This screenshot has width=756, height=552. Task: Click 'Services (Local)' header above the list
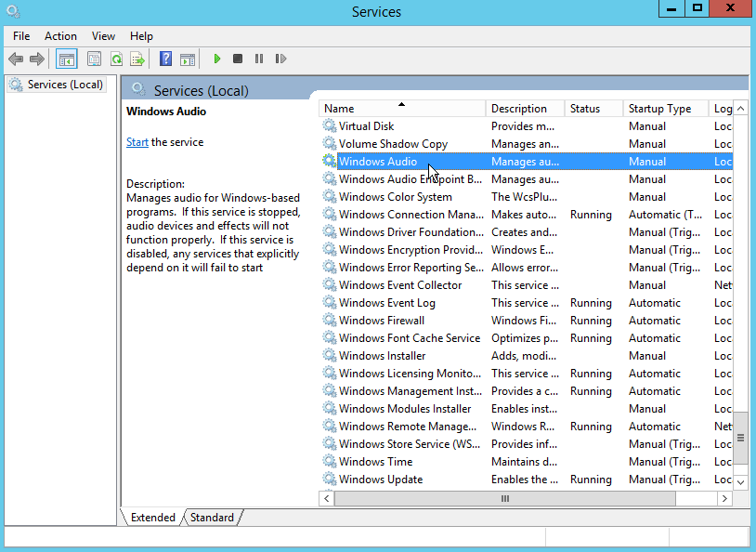201,91
